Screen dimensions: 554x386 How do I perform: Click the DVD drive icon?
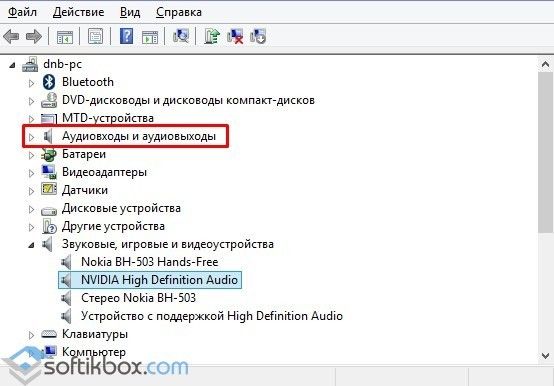click(49, 100)
